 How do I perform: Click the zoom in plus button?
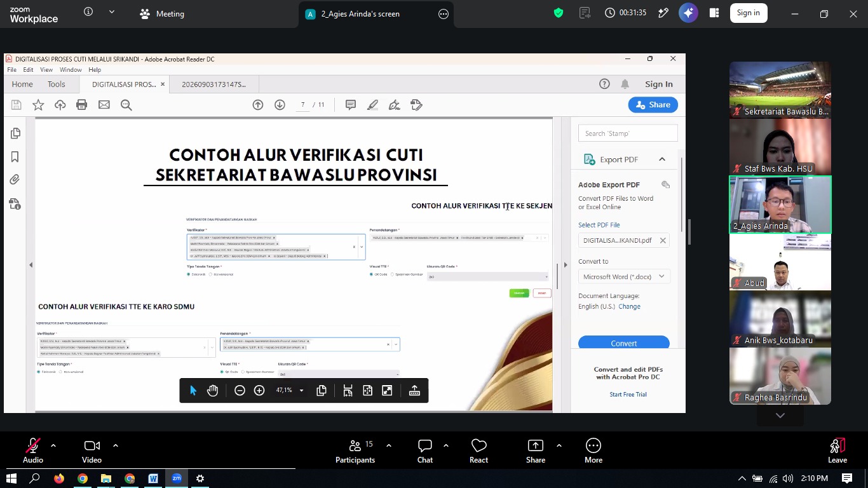(x=259, y=391)
